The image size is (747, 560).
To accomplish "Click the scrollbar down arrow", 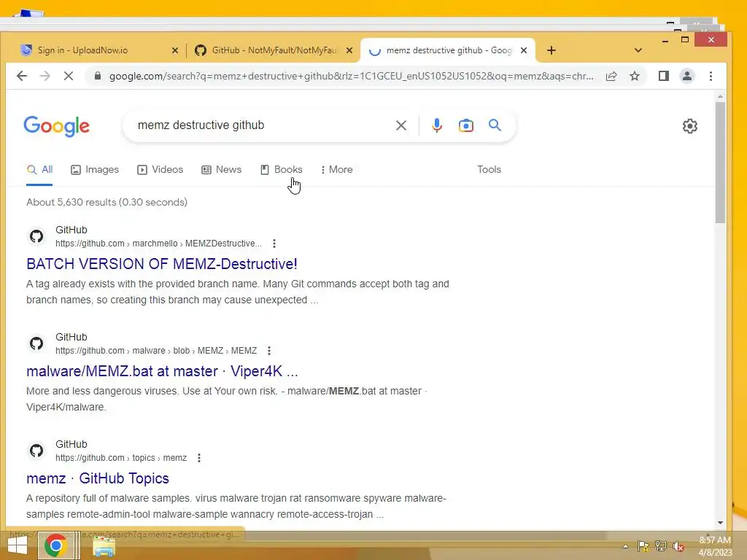I will [x=720, y=523].
